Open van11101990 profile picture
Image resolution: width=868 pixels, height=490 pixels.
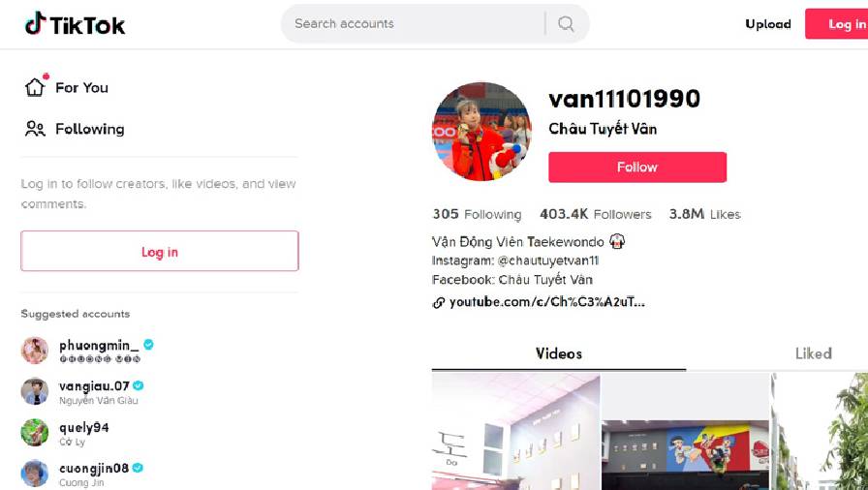click(x=481, y=132)
